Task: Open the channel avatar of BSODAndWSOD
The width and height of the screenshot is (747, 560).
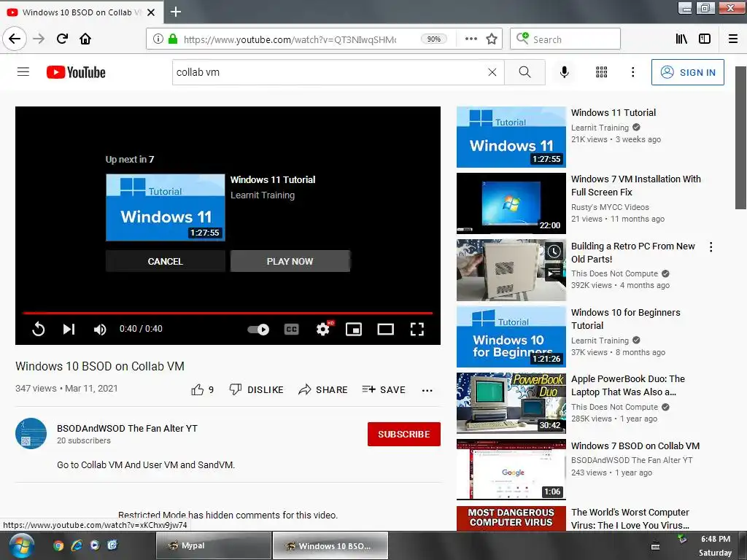Action: (31, 433)
